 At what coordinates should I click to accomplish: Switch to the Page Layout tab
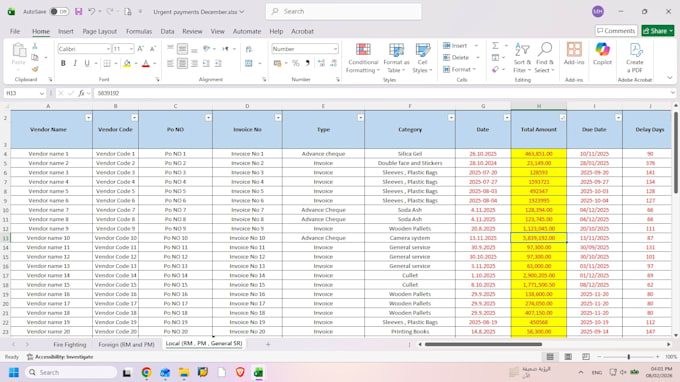pos(100,31)
